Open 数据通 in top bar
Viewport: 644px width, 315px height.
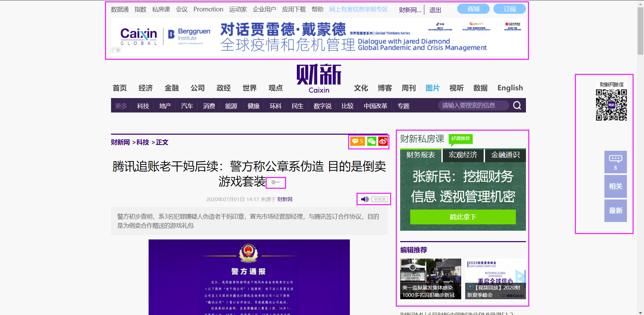[x=120, y=9]
